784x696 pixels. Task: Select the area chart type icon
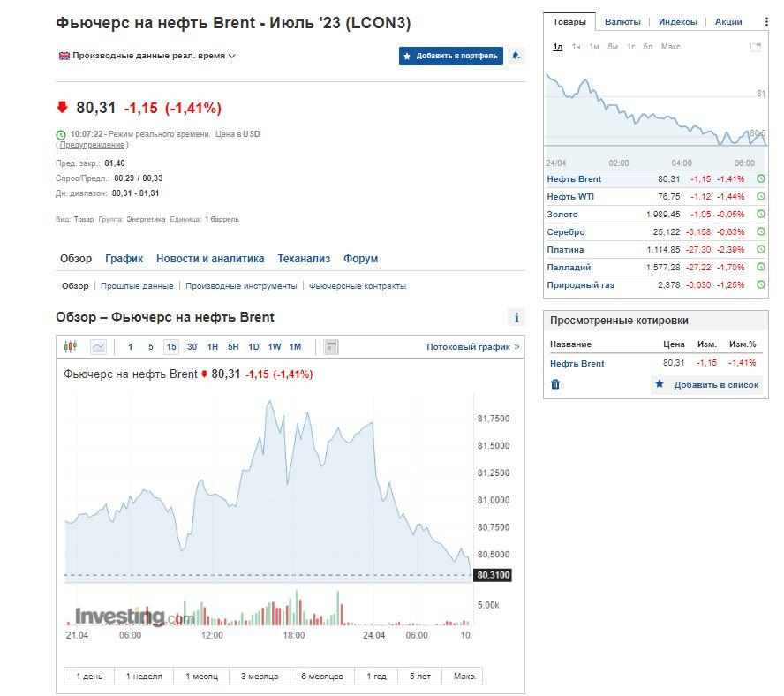tap(99, 347)
